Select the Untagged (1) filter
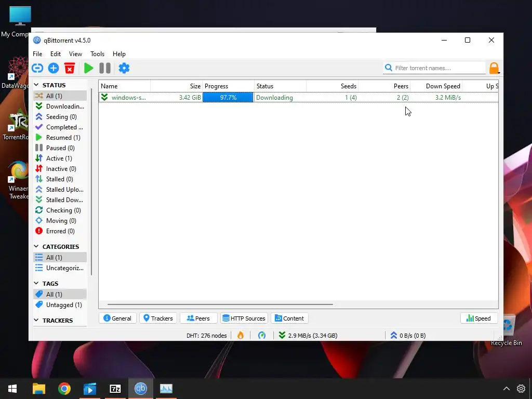The image size is (532, 399). pyautogui.click(x=60, y=304)
